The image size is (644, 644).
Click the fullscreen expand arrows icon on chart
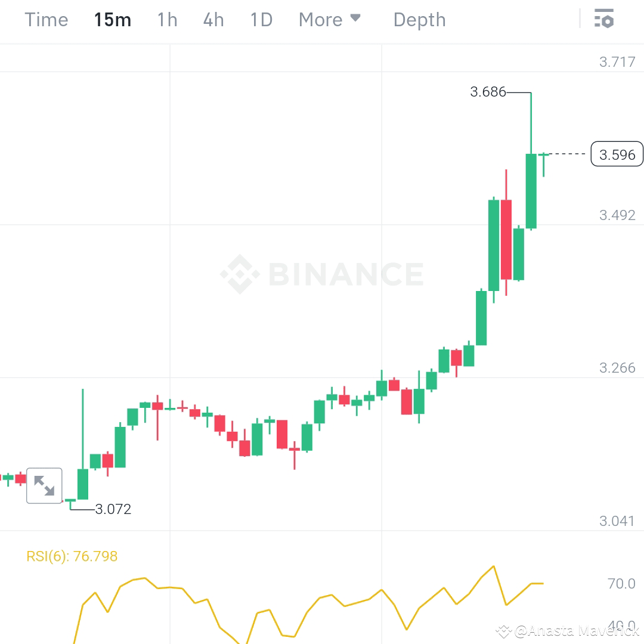(x=44, y=485)
